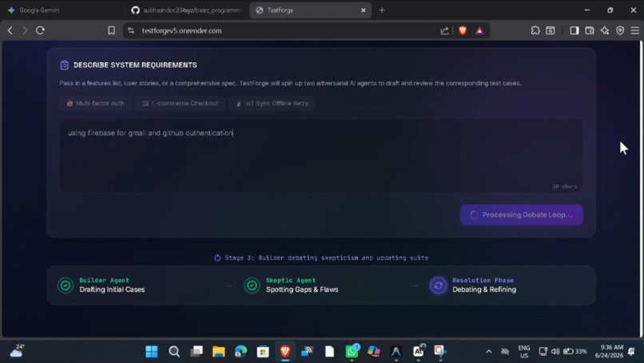Viewport: 644px width, 363px height.
Task: Toggle the browser sidebar panel icon
Action: [574, 30]
